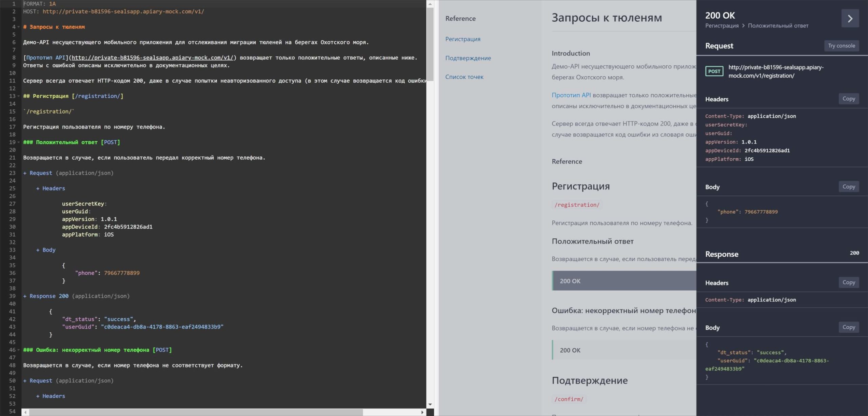
Task: Click the "dt_status" line in the response body panel
Action: tap(752, 352)
